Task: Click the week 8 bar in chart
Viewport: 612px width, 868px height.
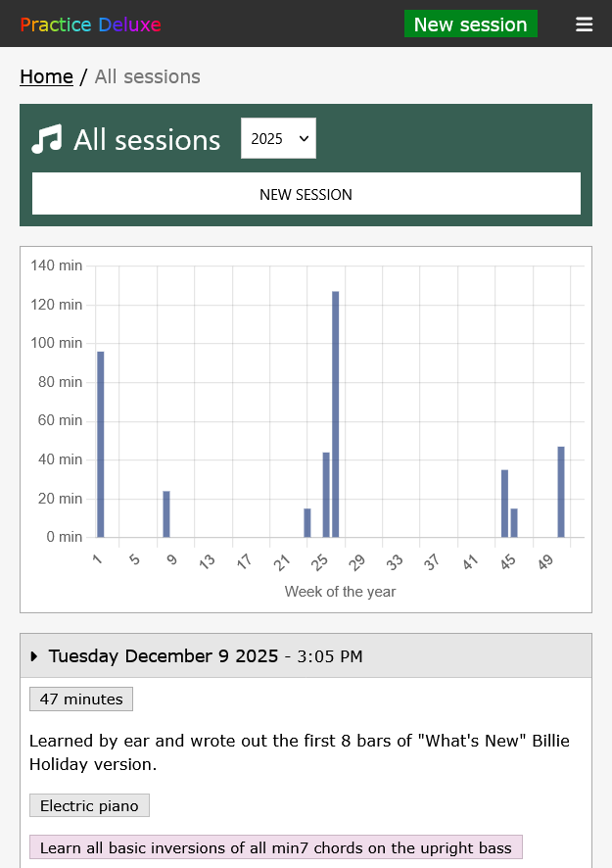Action: tap(166, 513)
